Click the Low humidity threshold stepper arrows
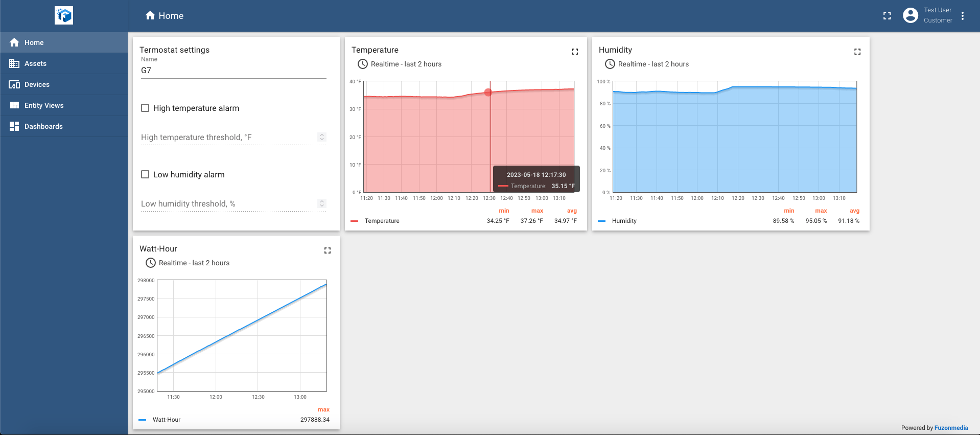This screenshot has height=435, width=980. point(321,203)
